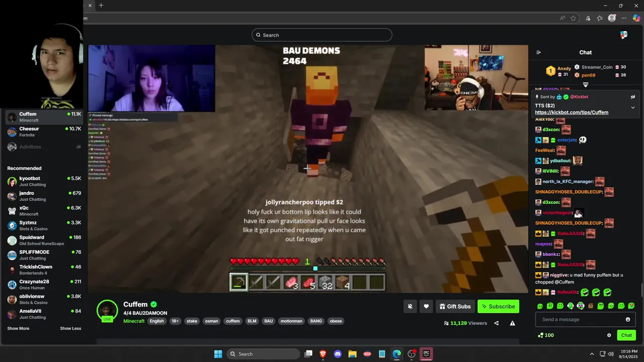Toggle follow with the heart button
The width and height of the screenshot is (644, 362).
tap(426, 306)
